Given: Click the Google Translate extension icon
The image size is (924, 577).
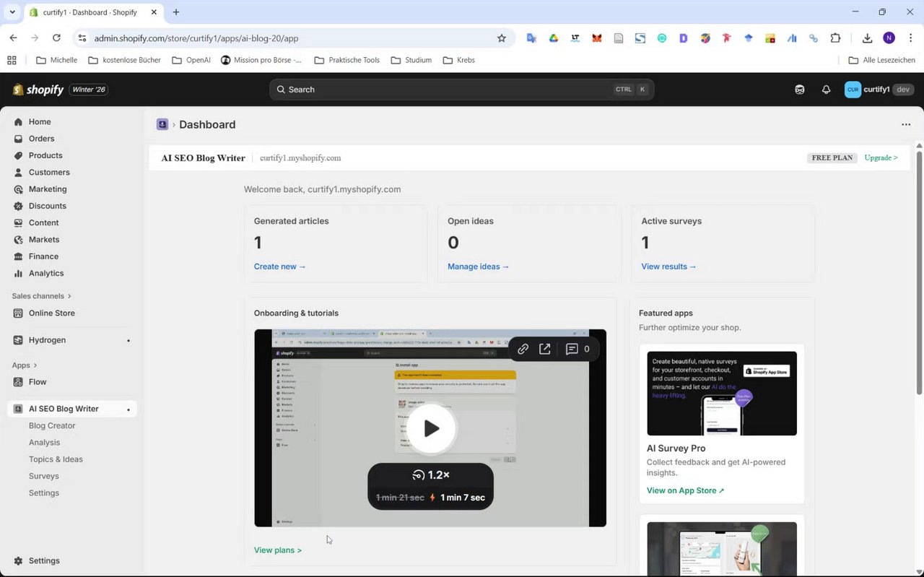Looking at the screenshot, I should click(x=531, y=38).
